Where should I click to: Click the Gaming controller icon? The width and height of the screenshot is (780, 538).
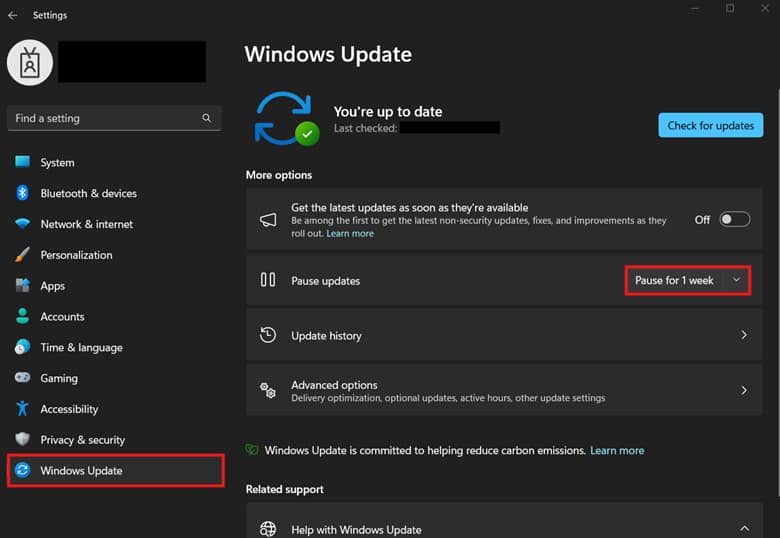click(22, 377)
